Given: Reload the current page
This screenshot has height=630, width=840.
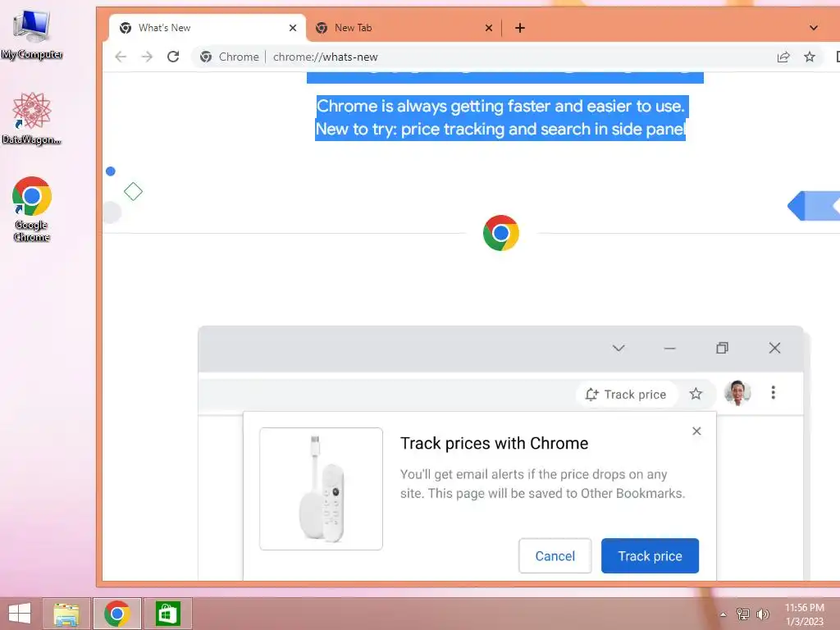Looking at the screenshot, I should point(173,57).
